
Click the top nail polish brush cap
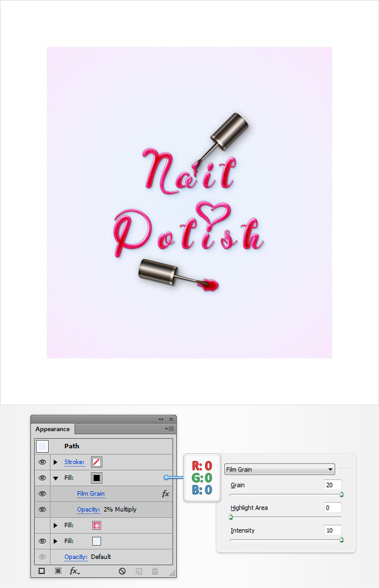coord(231,130)
